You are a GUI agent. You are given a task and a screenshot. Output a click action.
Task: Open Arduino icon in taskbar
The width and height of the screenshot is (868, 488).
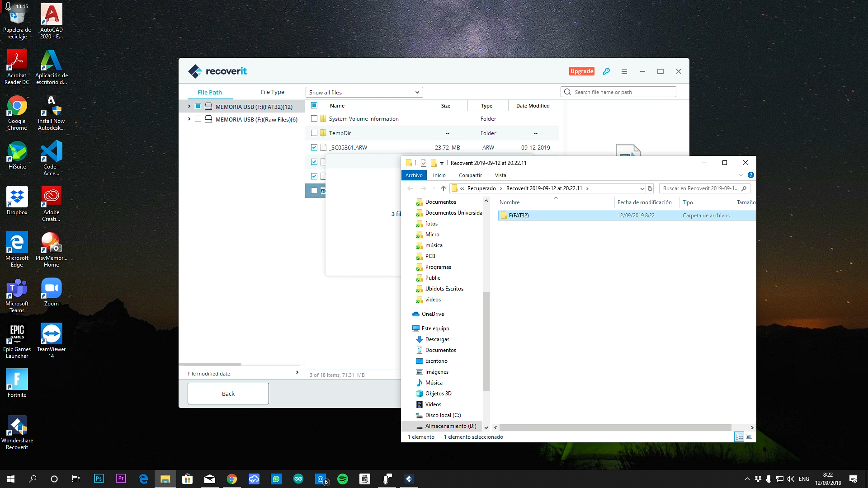click(298, 479)
